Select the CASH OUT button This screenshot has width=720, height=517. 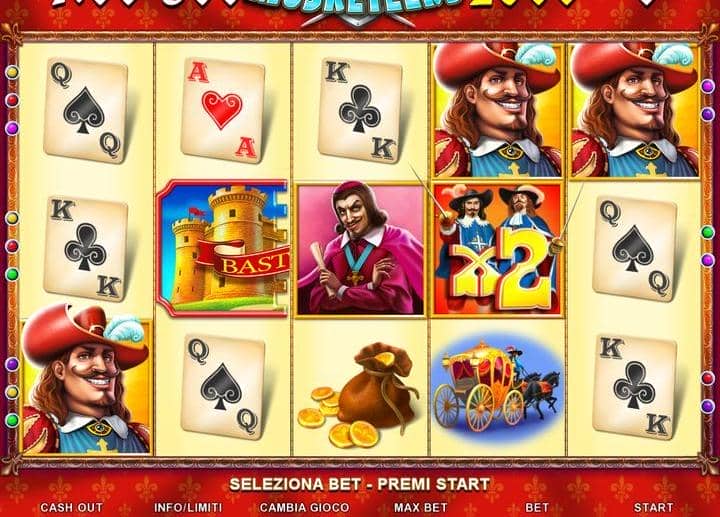(x=71, y=507)
